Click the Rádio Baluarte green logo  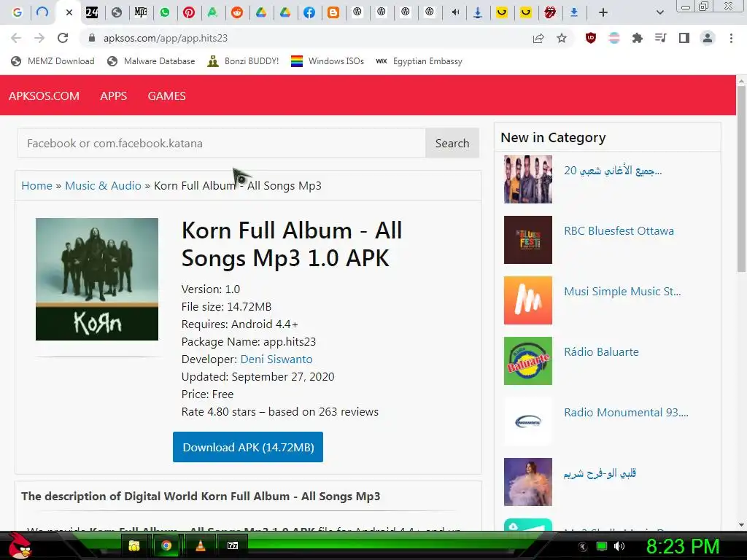pyautogui.click(x=528, y=360)
